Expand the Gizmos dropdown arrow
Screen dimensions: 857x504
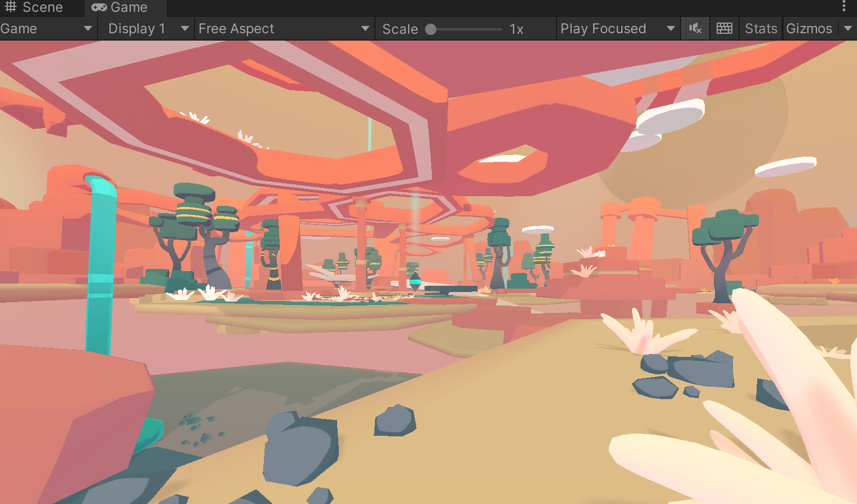point(848,28)
